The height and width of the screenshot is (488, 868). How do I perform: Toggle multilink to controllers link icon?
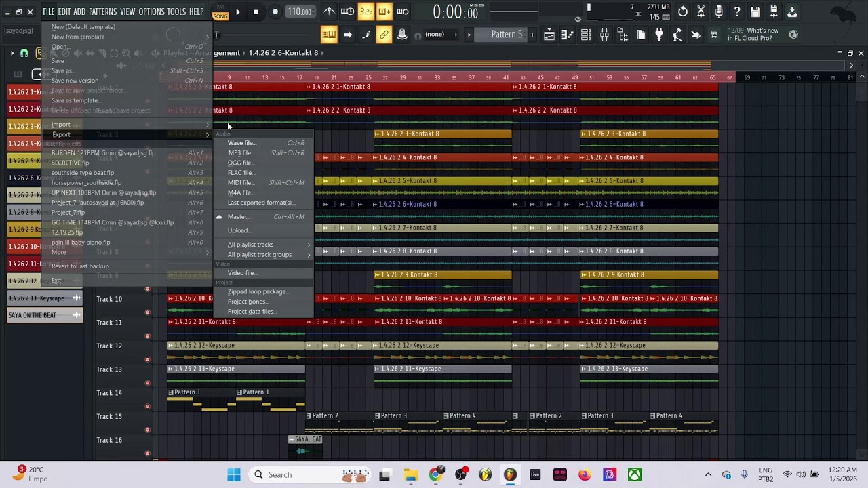(x=384, y=35)
